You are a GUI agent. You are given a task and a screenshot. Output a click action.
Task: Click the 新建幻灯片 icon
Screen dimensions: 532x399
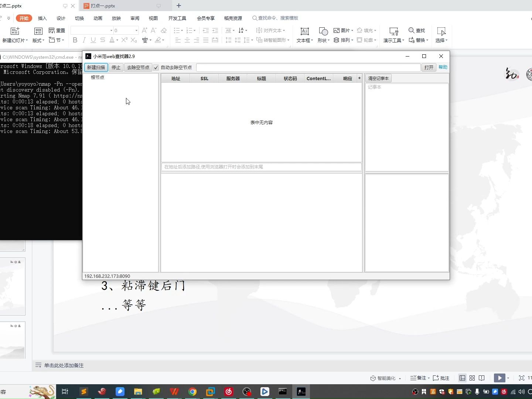[15, 31]
